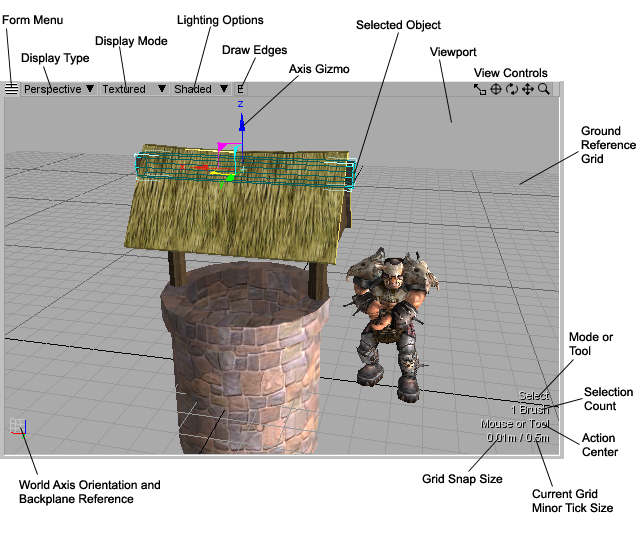
Task: Open the Shaded lighting options dropdown
Action: (201, 89)
